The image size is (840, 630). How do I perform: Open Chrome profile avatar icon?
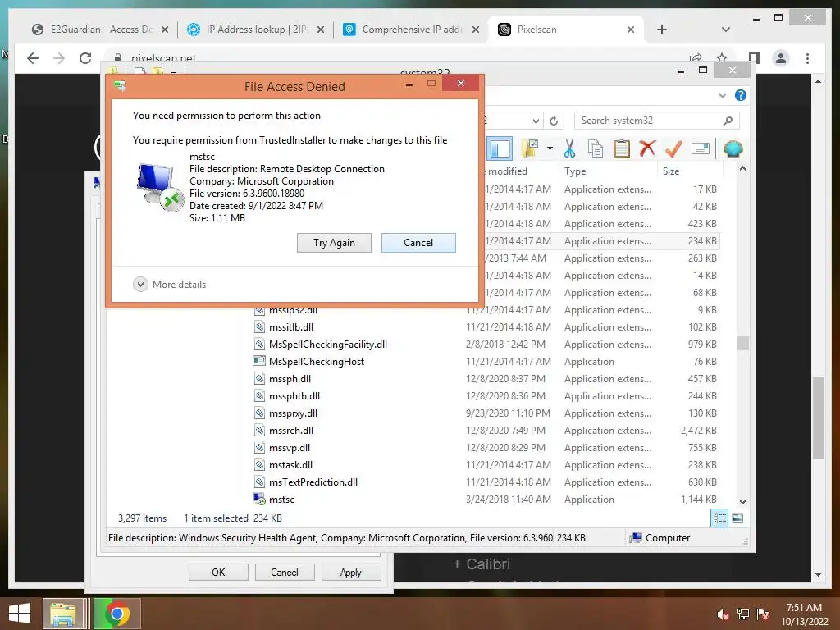pyautogui.click(x=781, y=58)
